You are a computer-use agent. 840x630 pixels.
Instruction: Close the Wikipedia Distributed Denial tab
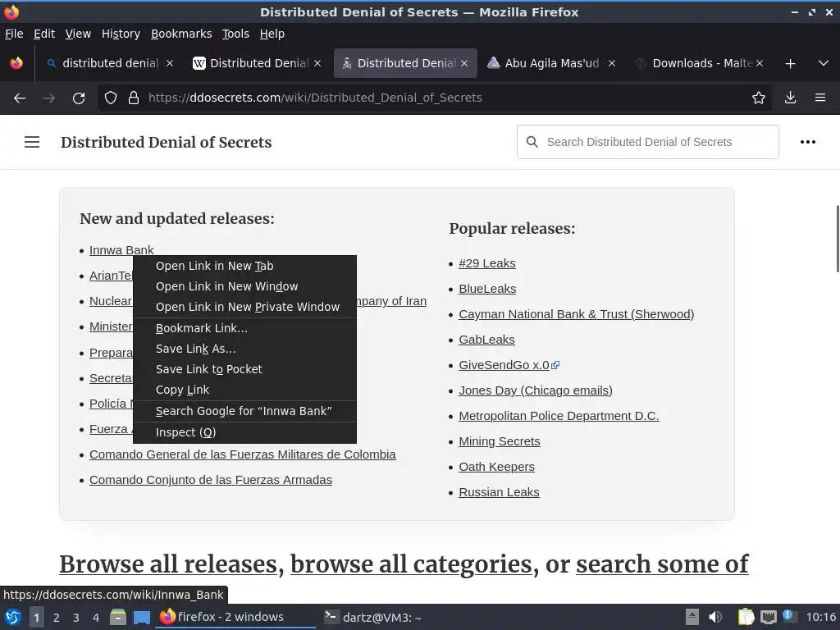click(x=317, y=63)
